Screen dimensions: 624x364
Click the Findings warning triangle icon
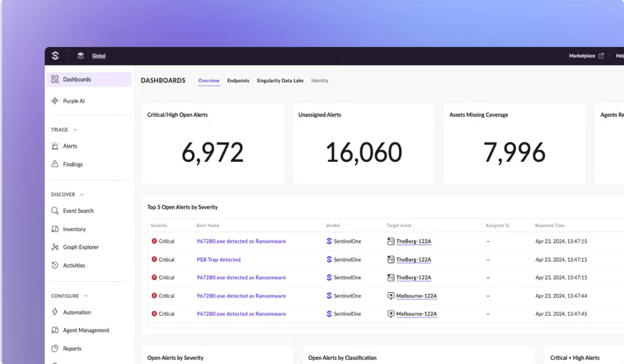coord(55,164)
